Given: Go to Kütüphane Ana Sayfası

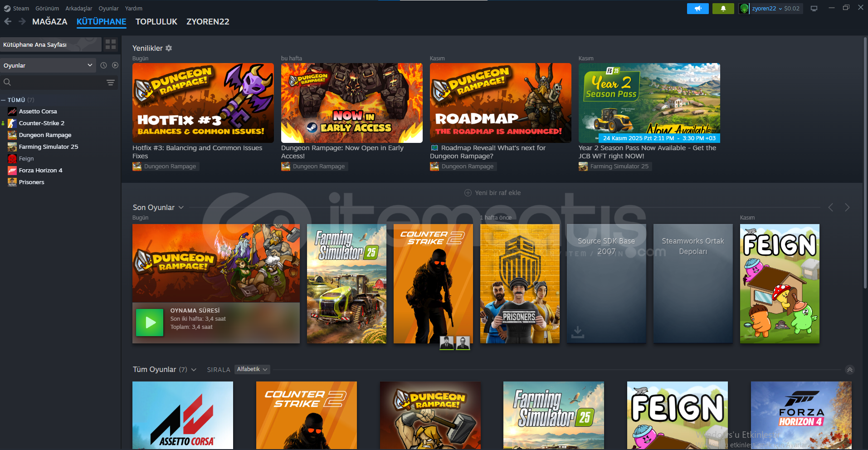Looking at the screenshot, I should pos(50,44).
